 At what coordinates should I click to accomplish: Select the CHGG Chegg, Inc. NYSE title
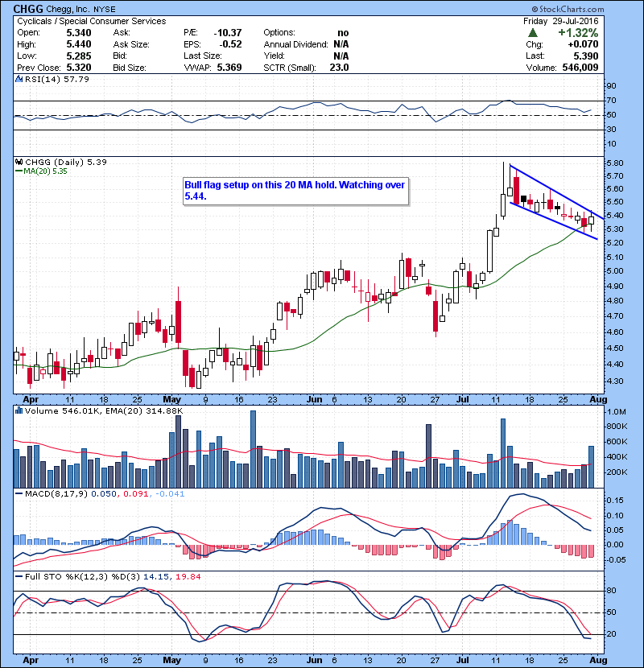64,9
